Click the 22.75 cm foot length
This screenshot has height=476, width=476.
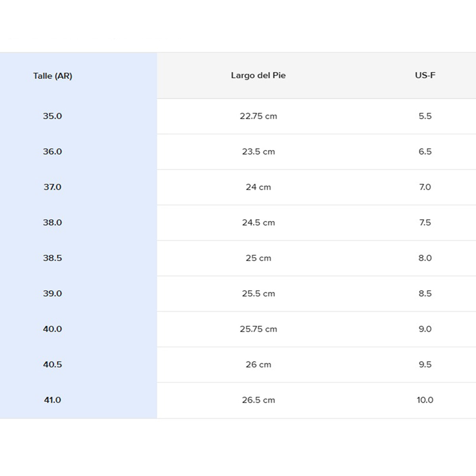[x=258, y=116]
